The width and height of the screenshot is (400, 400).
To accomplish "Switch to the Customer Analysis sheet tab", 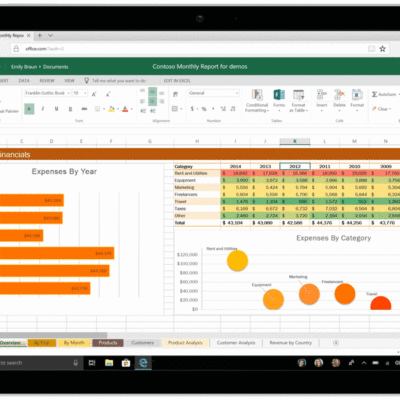I will pyautogui.click(x=236, y=343).
